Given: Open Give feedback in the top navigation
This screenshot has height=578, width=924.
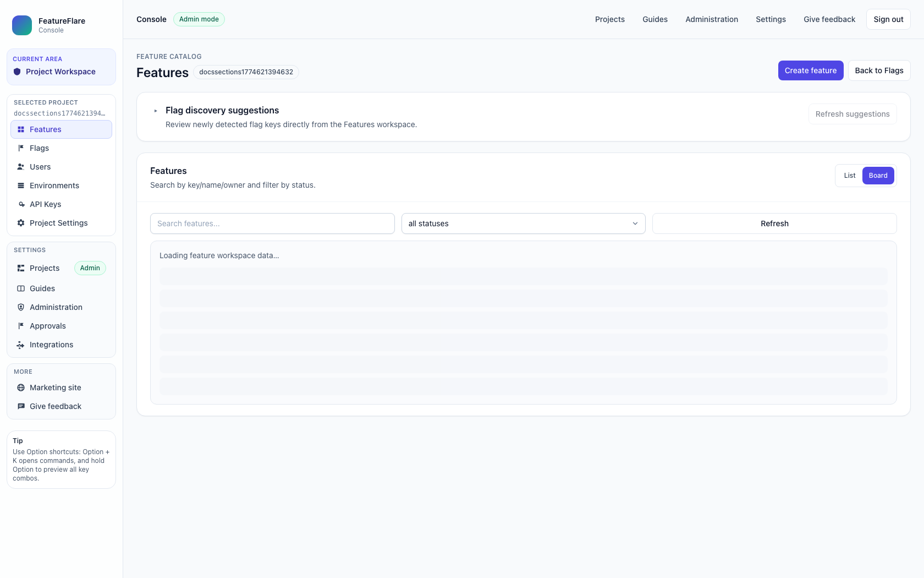Looking at the screenshot, I should click(829, 19).
